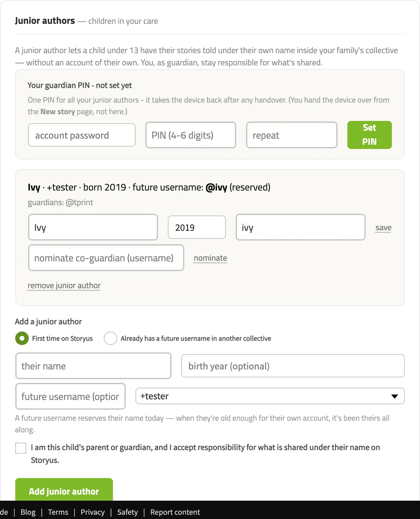Viewport: 420px width, 519px height.
Task: Open the Blog footer link
Action: [28, 512]
